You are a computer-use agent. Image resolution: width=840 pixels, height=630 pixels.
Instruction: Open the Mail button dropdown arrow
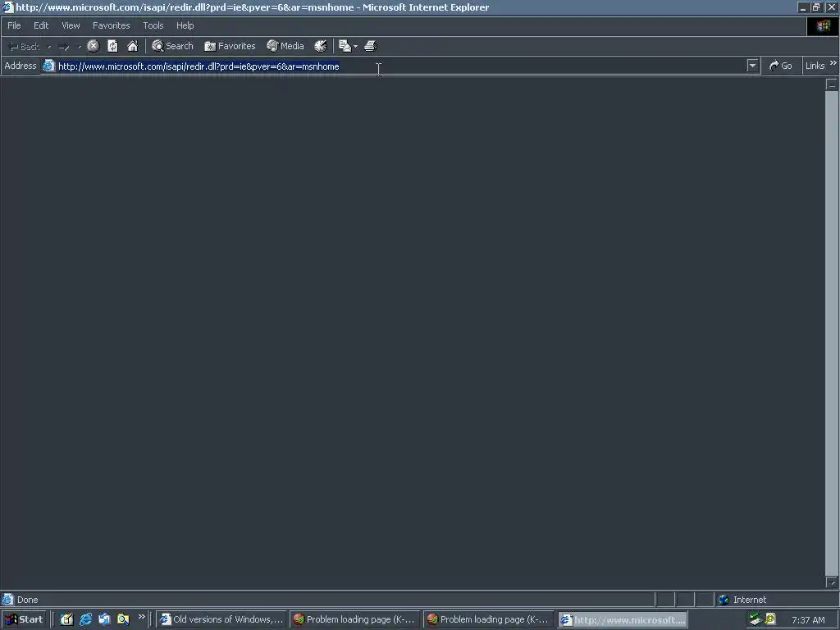coord(356,47)
